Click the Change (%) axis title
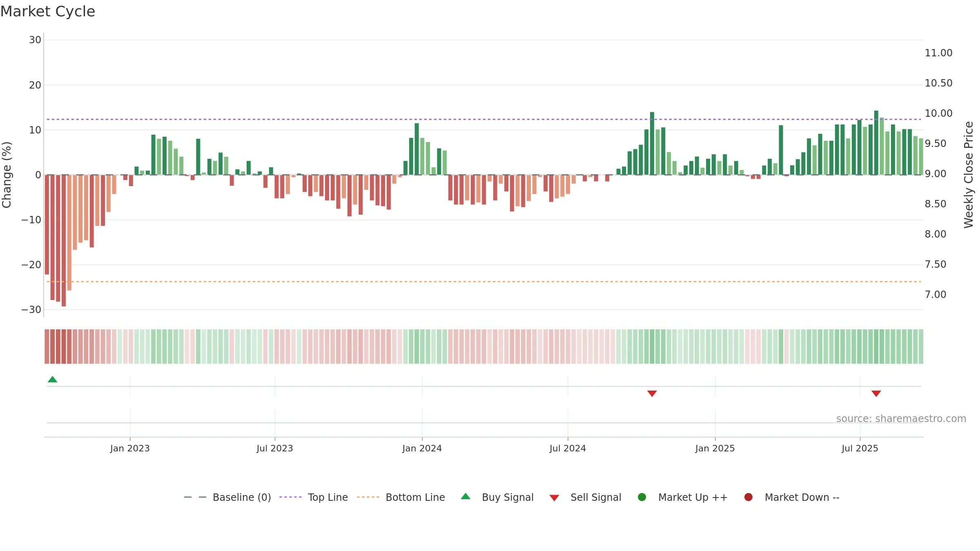The image size is (980, 551). pyautogui.click(x=7, y=175)
